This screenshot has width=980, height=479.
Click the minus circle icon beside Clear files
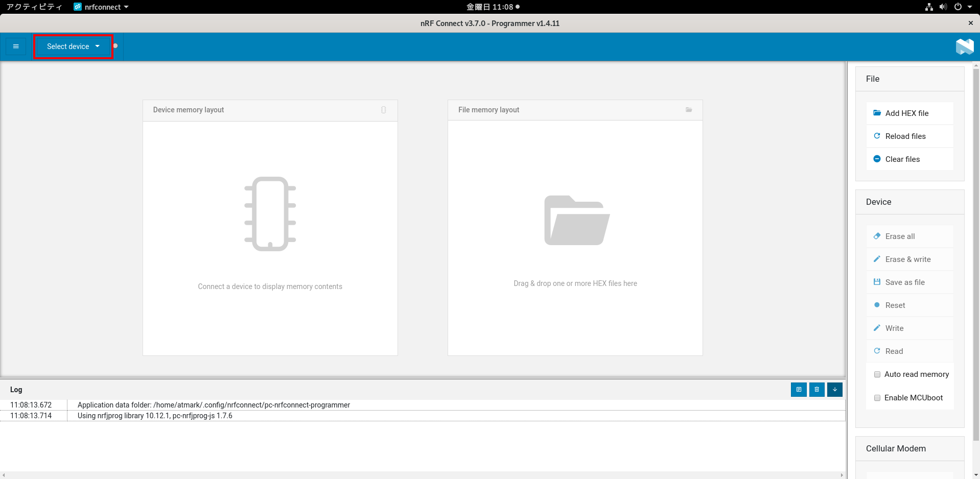[x=877, y=159]
